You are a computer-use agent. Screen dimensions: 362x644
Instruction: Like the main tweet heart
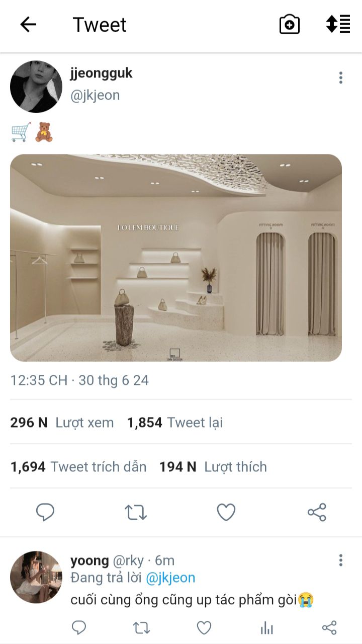pyautogui.click(x=226, y=512)
